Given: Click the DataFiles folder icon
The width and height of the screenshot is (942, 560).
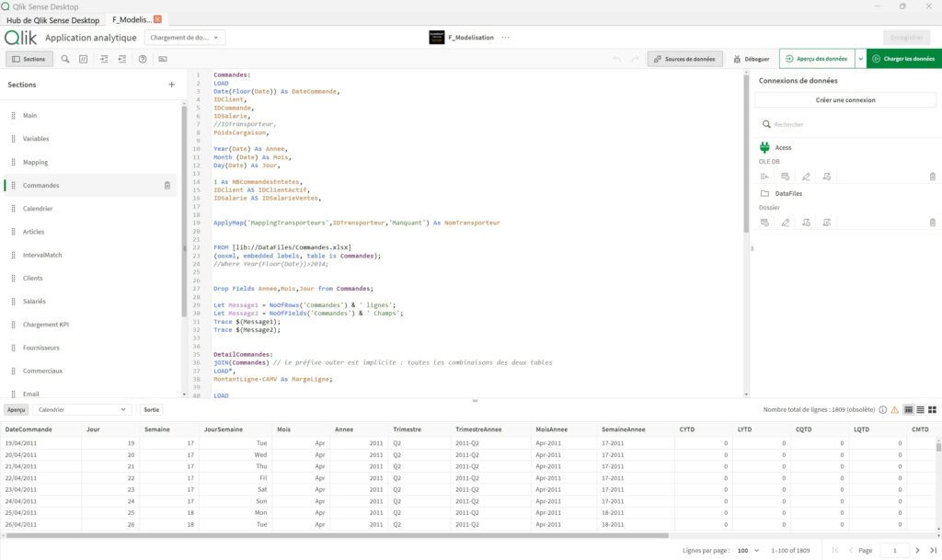Looking at the screenshot, I should (764, 193).
